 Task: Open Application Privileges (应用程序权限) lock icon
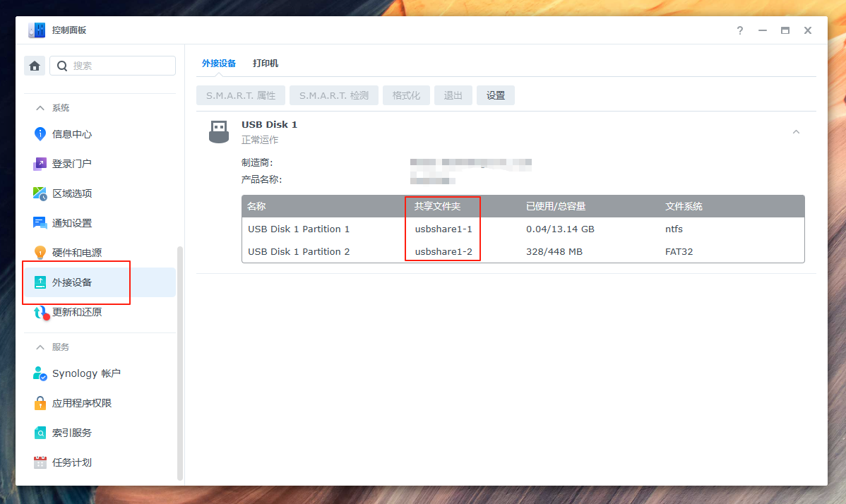pos(40,403)
